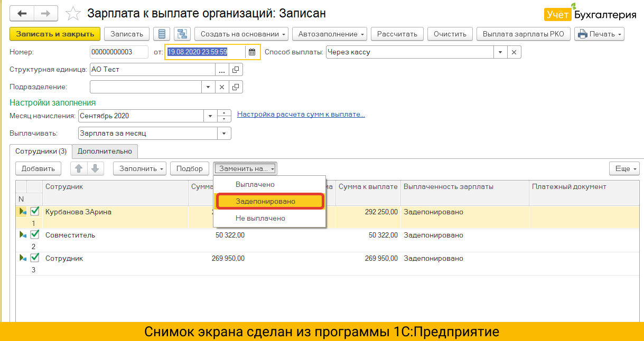Open the calendar picker for the date
Screen dimensions: 644x341
252,52
